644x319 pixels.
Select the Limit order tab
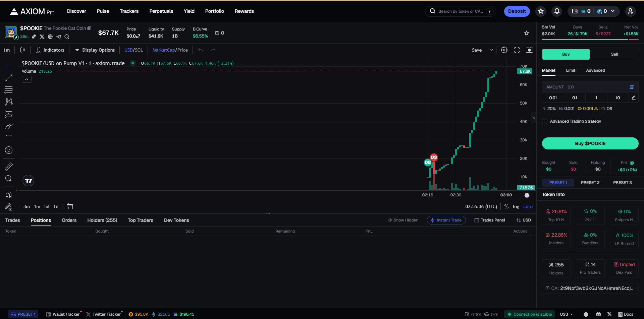(571, 70)
